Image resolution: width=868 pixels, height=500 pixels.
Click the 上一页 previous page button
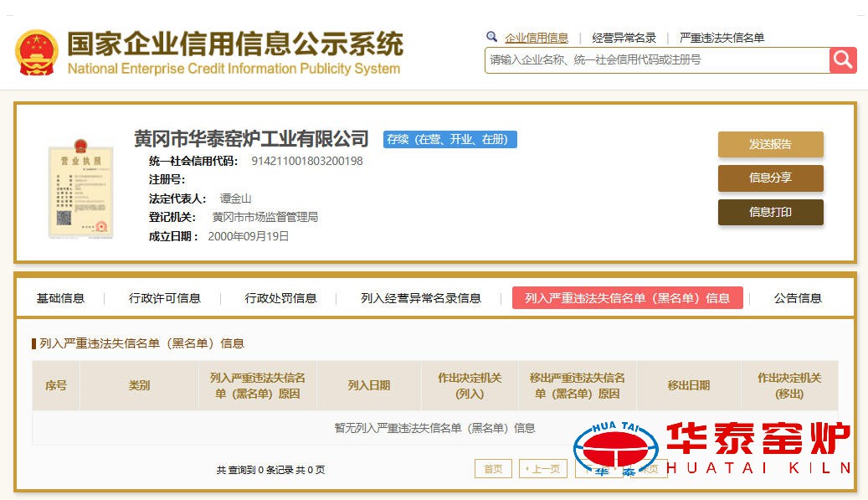coord(542,469)
